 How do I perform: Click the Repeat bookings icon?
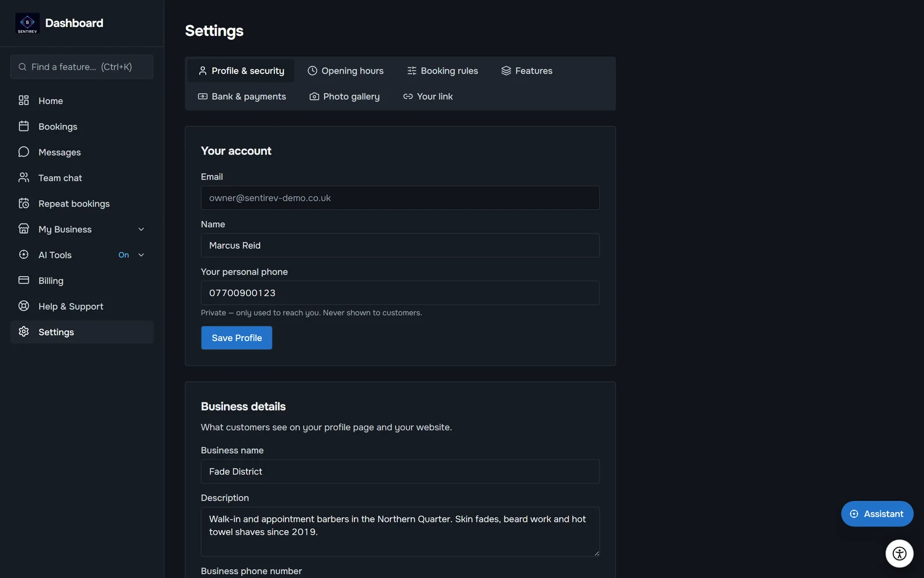pos(24,203)
